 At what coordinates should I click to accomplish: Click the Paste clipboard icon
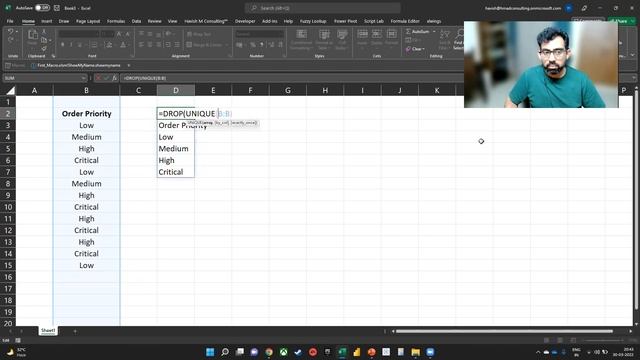pyautogui.click(x=33, y=35)
